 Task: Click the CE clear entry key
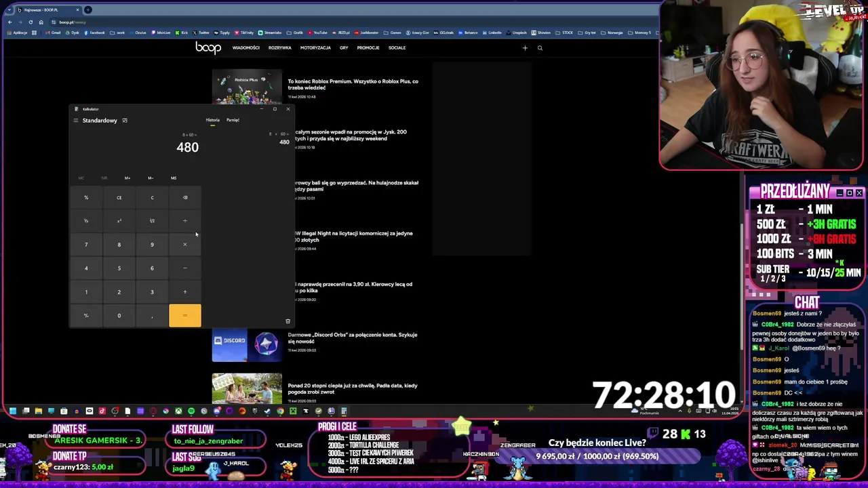coord(119,198)
